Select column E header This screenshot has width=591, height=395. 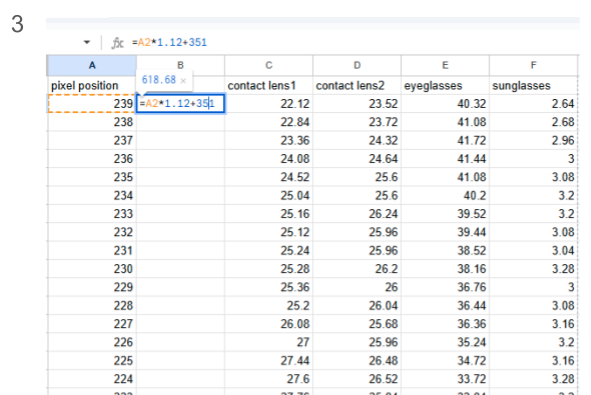point(445,65)
